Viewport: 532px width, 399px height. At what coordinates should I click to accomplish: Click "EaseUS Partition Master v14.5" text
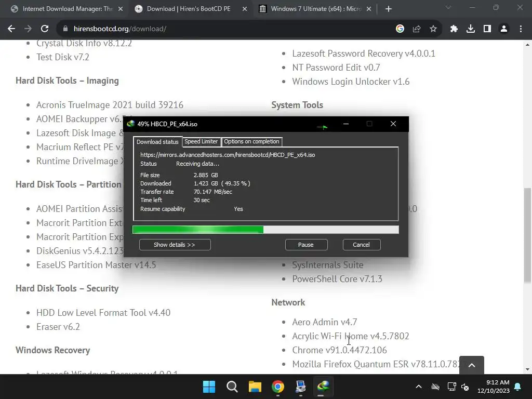click(96, 264)
